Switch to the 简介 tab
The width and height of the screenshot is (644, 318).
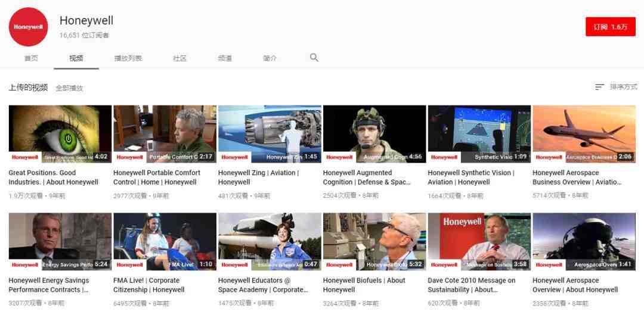coord(270,58)
